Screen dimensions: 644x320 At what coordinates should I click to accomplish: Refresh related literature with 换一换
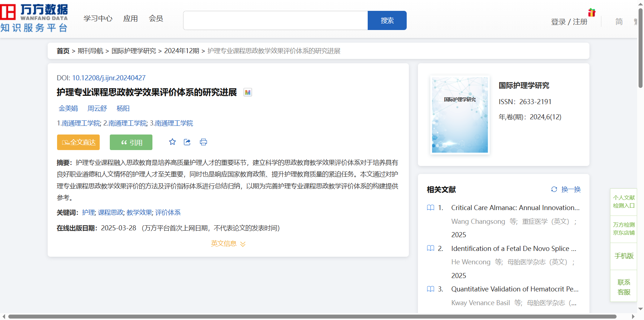pyautogui.click(x=566, y=189)
